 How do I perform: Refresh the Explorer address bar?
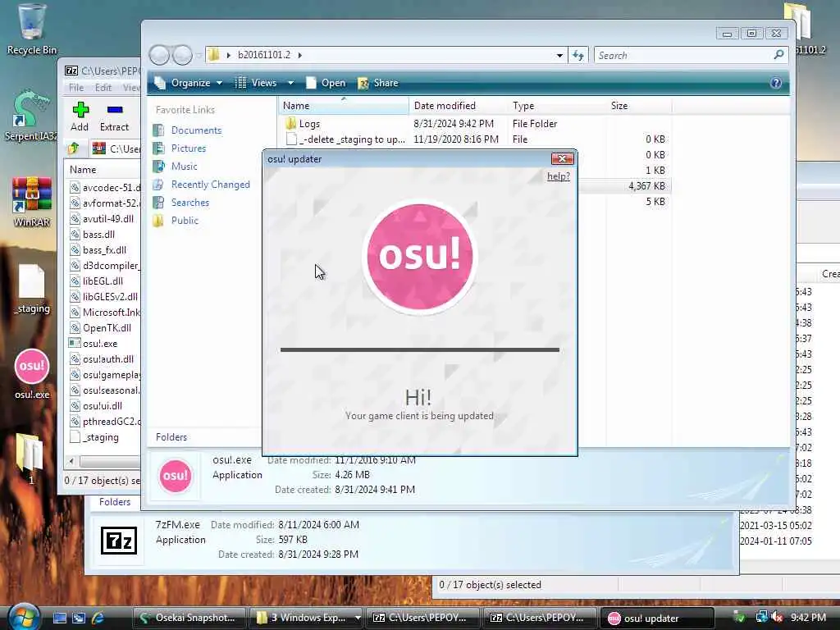coord(578,55)
